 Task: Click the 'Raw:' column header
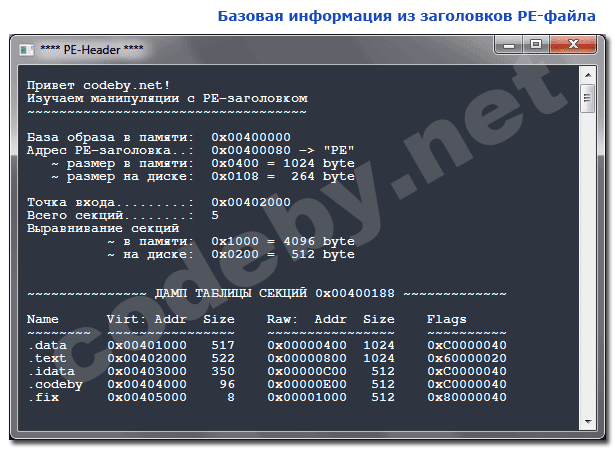pos(282,319)
